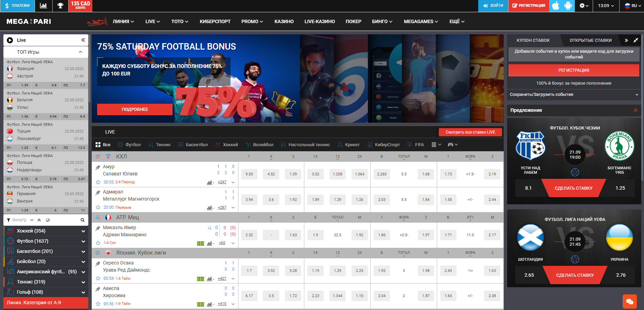Viewport: 644px width, 310px height.
Task: Pin the Cerezo Osaka match
Action: click(98, 263)
